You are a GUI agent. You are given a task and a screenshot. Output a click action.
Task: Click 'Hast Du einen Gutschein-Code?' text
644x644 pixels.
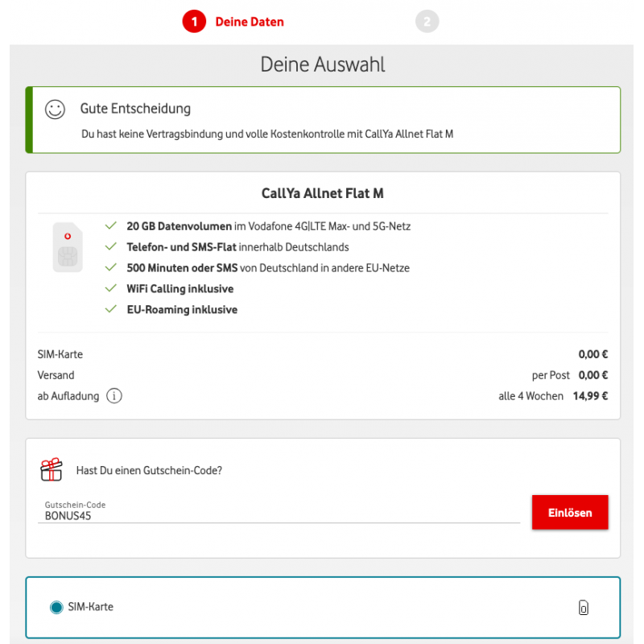tap(149, 470)
